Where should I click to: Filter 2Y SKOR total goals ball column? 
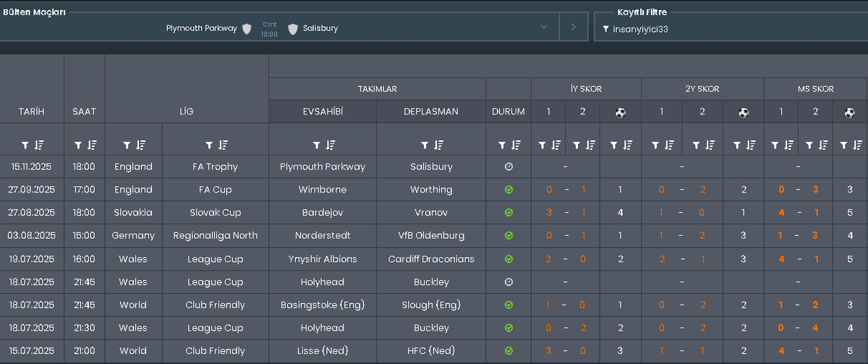tap(737, 145)
